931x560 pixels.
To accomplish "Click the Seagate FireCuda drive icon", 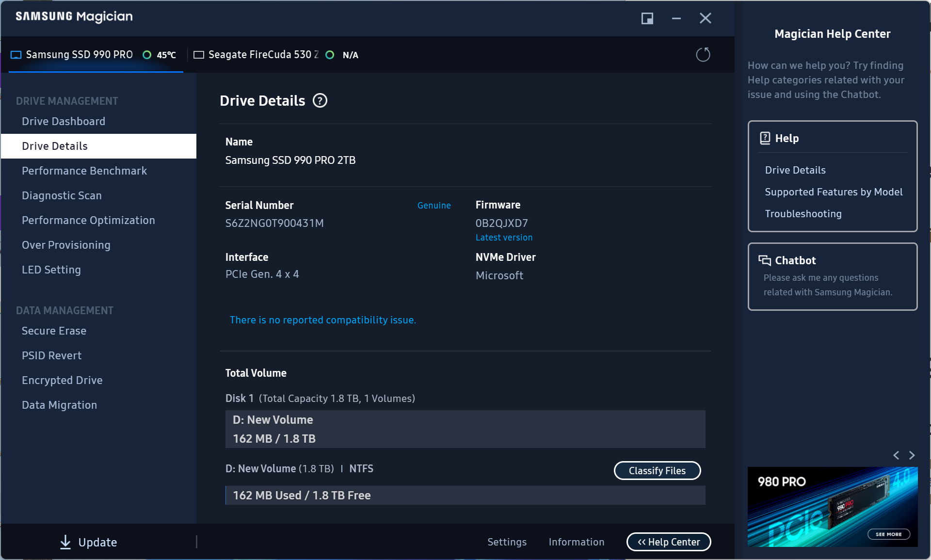I will (199, 55).
